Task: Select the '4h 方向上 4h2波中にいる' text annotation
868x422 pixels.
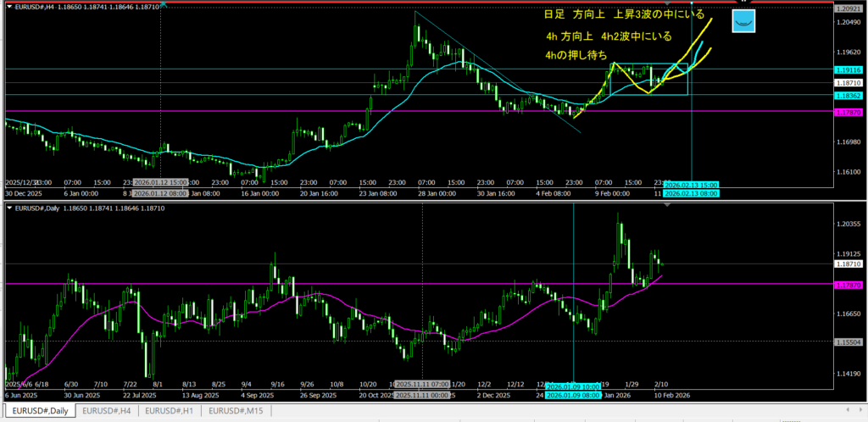Action: (x=609, y=36)
